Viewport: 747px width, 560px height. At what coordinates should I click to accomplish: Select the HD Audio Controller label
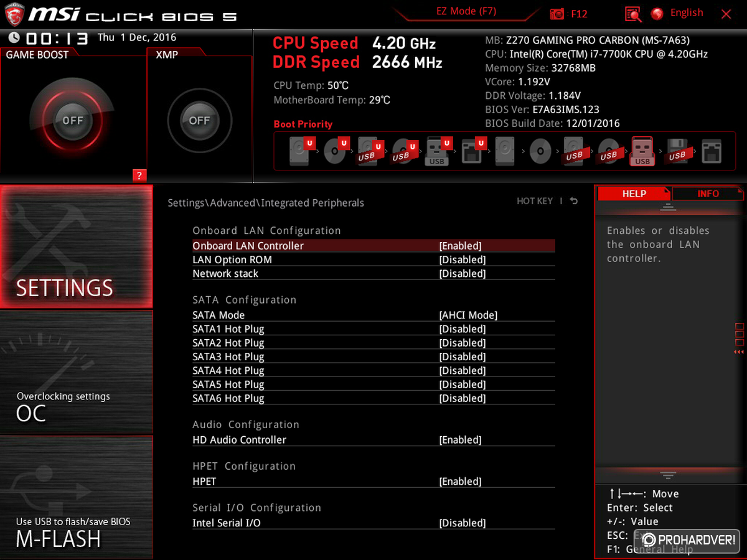[x=239, y=440]
